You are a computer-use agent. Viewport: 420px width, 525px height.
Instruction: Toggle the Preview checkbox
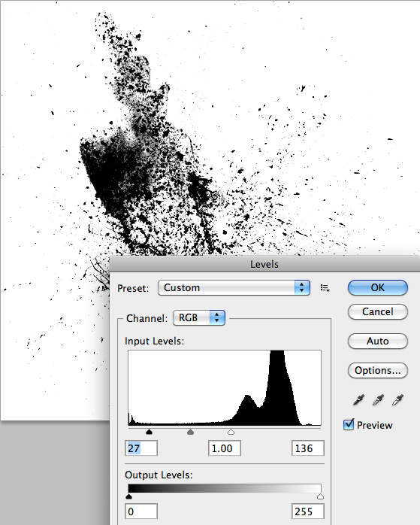(349, 424)
